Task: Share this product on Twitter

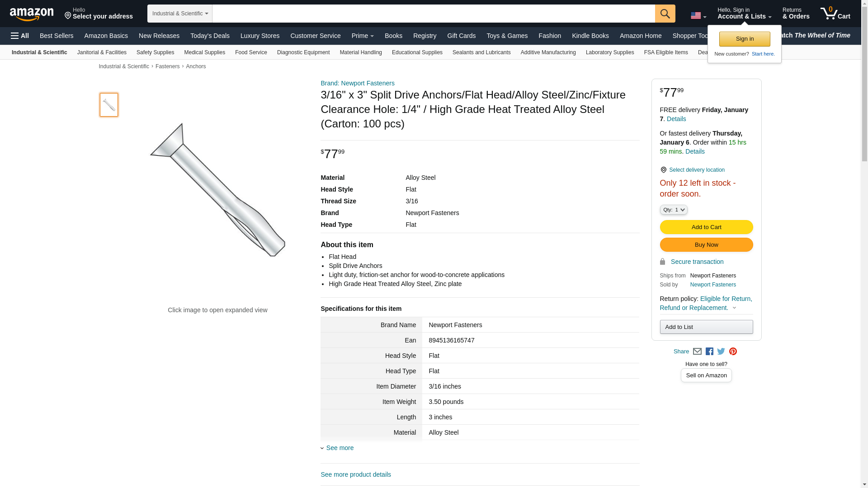Action: click(721, 352)
